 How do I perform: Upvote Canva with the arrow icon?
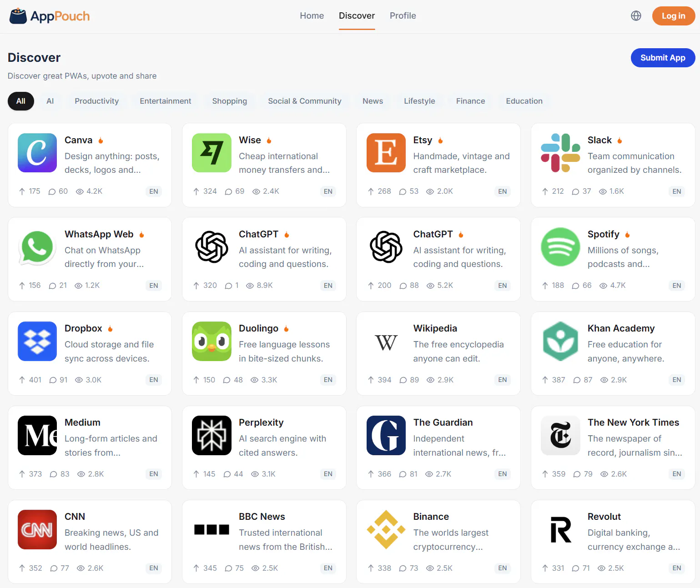click(x=22, y=191)
